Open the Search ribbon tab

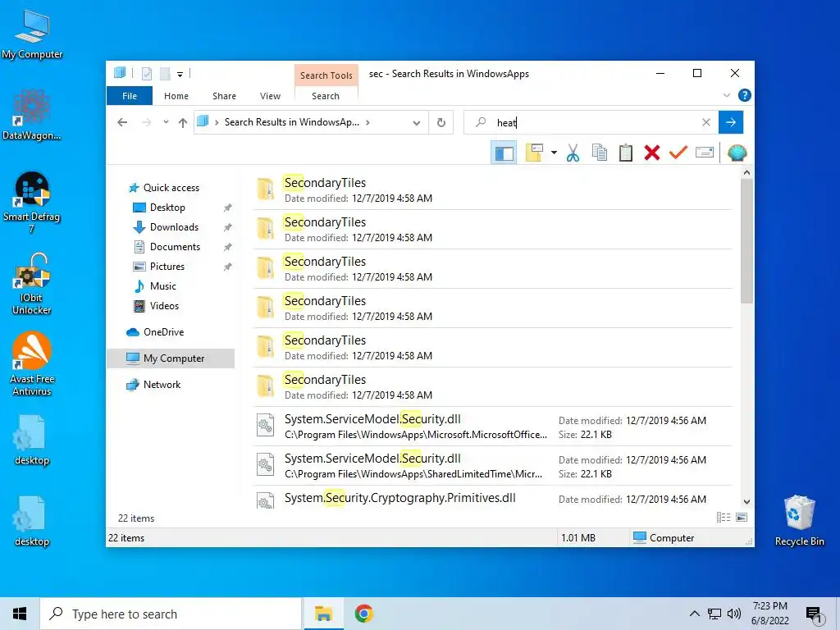click(326, 96)
